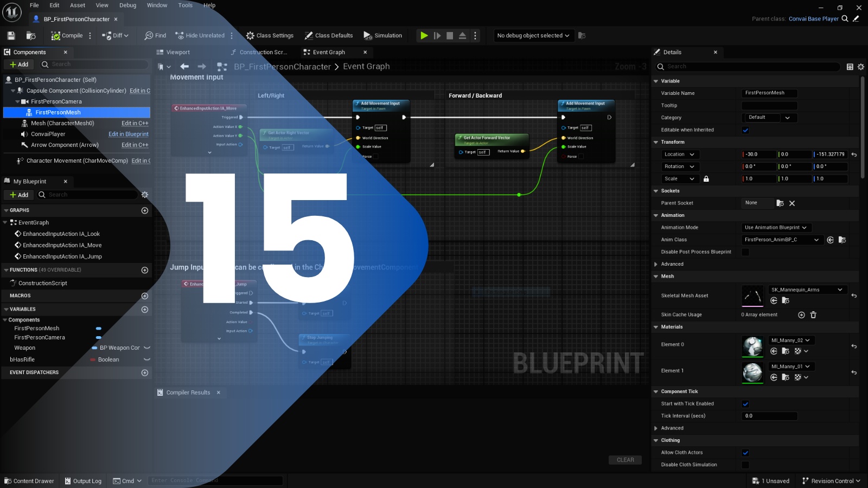Open the play options three-dot menu
This screenshot has width=868, height=488.
(x=475, y=36)
